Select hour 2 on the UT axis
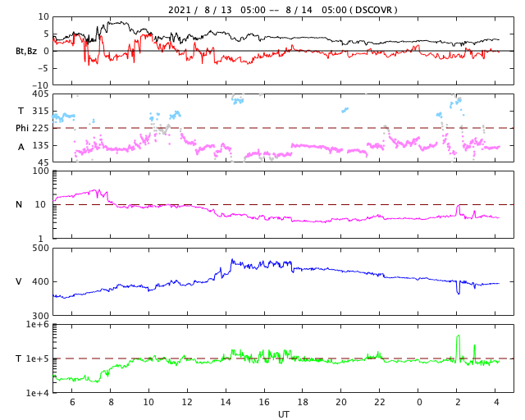This screenshot has height=420, width=525. 458,402
